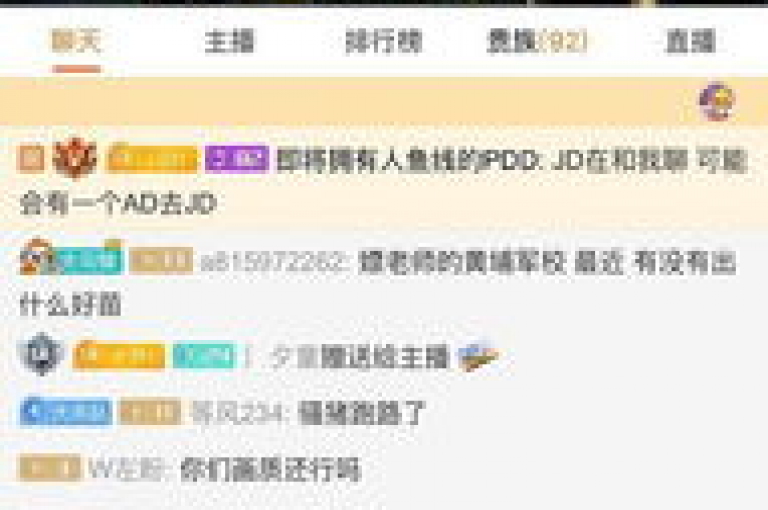This screenshot has width=768, height=510.
Task: Switch to the 聊天 chat tab
Action: 76,41
